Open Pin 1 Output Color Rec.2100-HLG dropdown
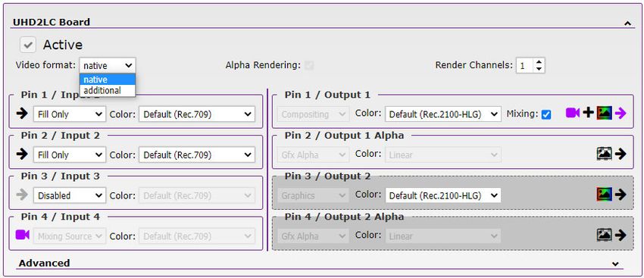This screenshot has height=278, width=644. (443, 114)
